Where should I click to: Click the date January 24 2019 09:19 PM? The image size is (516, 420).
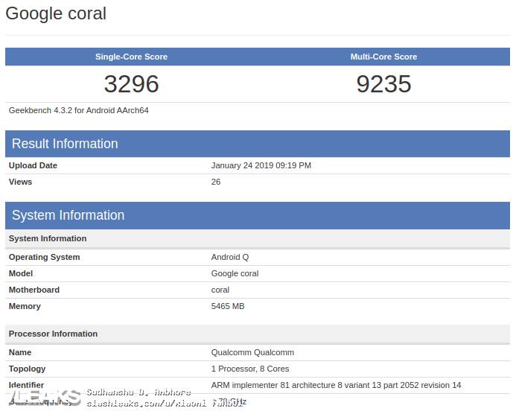261,165
